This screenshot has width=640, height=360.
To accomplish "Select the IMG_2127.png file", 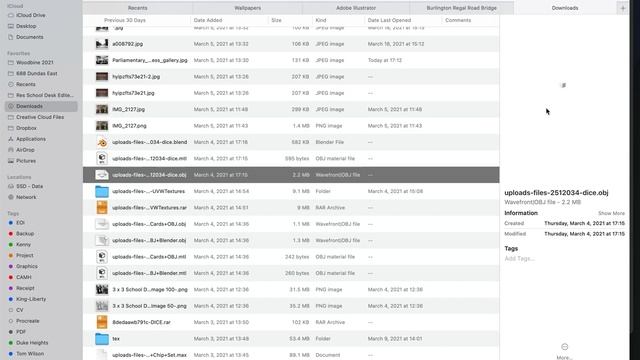I will click(291, 126).
